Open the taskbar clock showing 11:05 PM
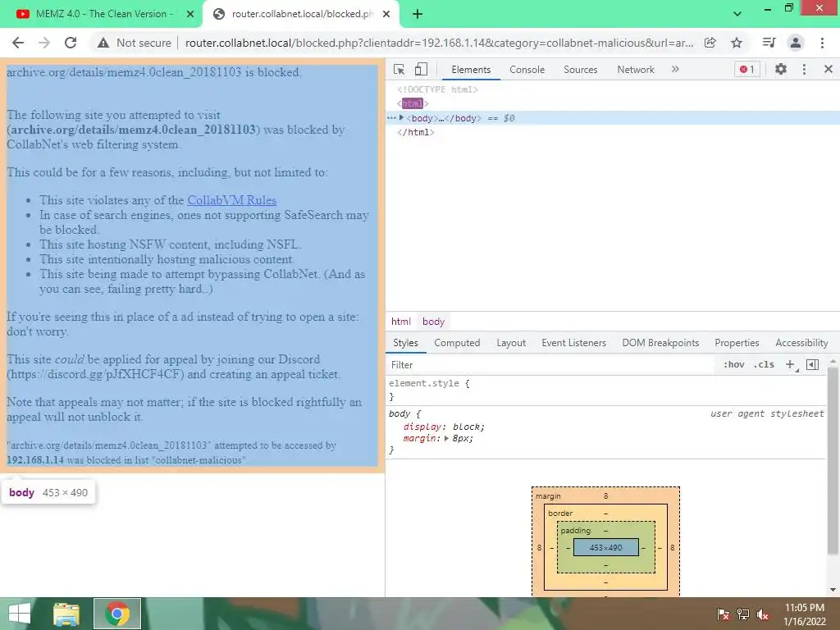 pos(804,614)
